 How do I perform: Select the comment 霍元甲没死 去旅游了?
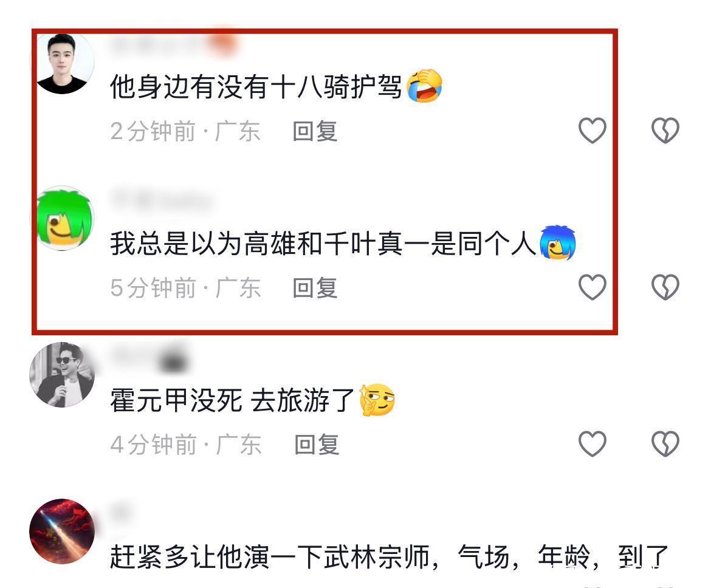232,400
